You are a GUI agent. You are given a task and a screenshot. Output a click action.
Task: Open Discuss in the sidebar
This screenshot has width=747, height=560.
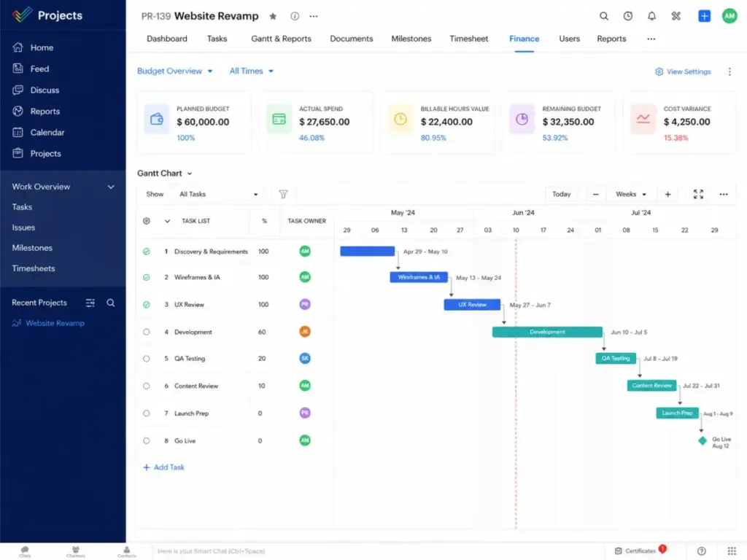point(36,90)
